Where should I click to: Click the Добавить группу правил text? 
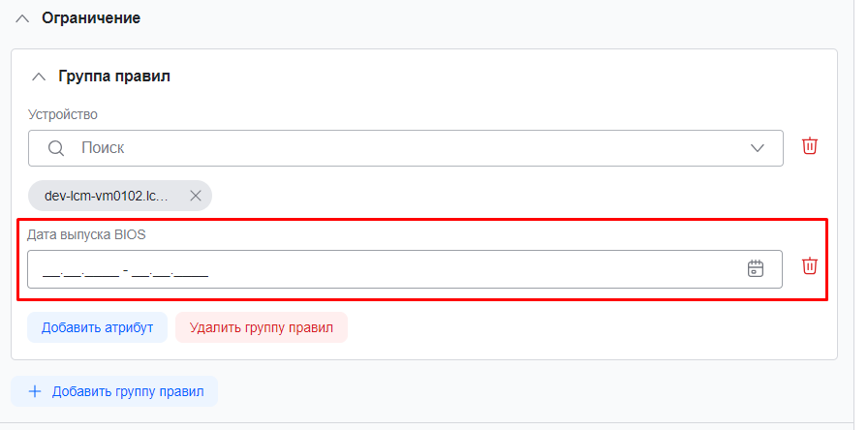128,391
